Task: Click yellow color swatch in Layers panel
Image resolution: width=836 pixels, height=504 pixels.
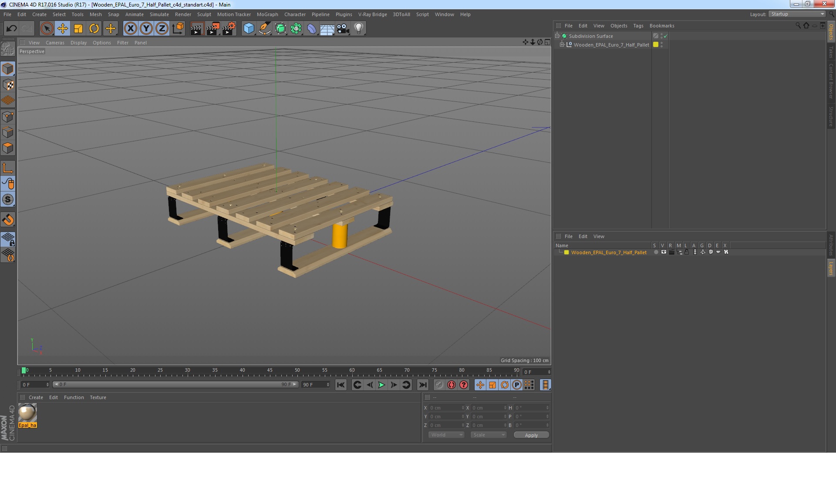Action: (566, 252)
